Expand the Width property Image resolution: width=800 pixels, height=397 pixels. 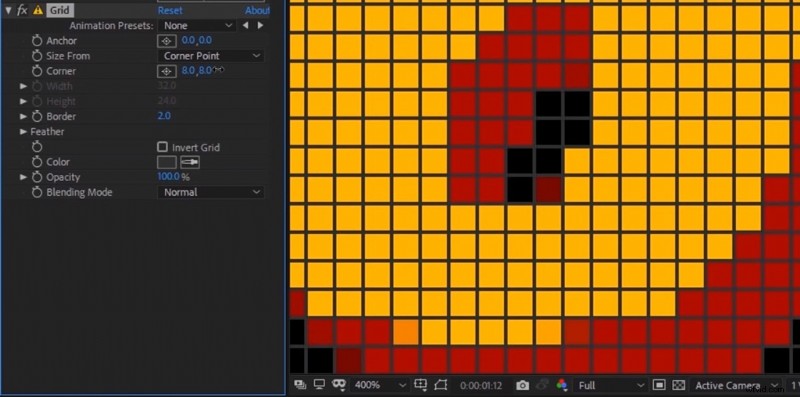tap(23, 86)
